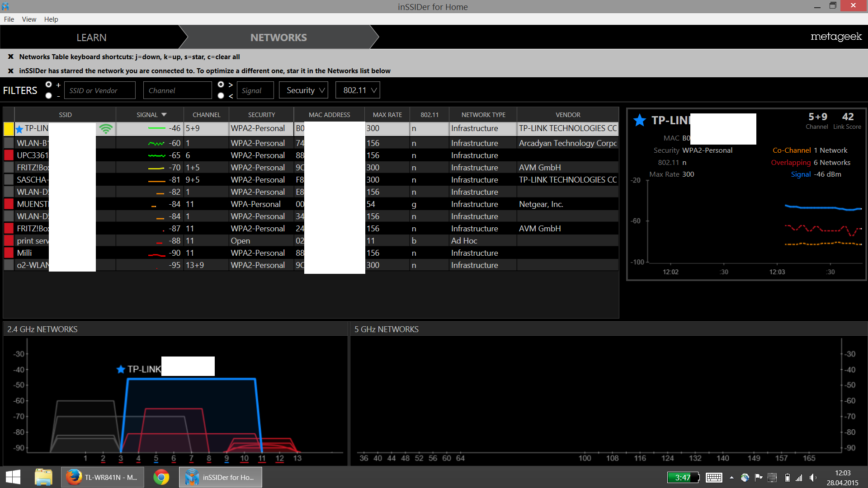Expand the 802.11 filter dropdown
The width and height of the screenshot is (868, 488).
click(x=358, y=90)
